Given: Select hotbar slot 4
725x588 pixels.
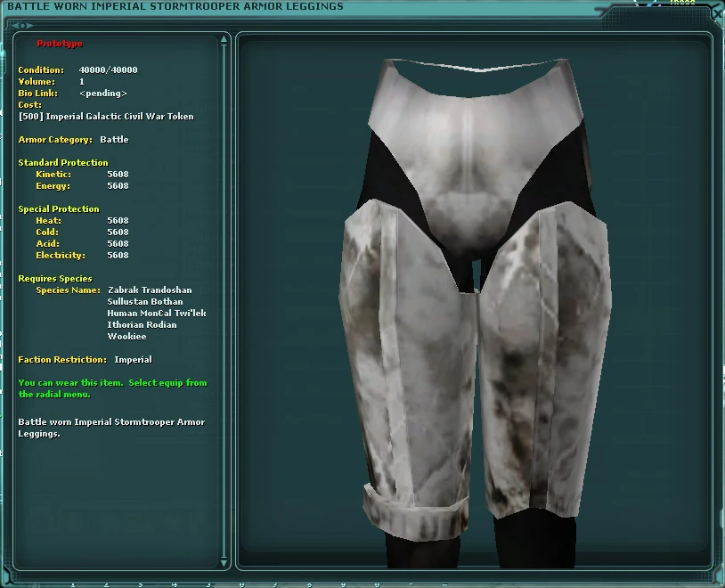Looking at the screenshot, I should point(173,584).
